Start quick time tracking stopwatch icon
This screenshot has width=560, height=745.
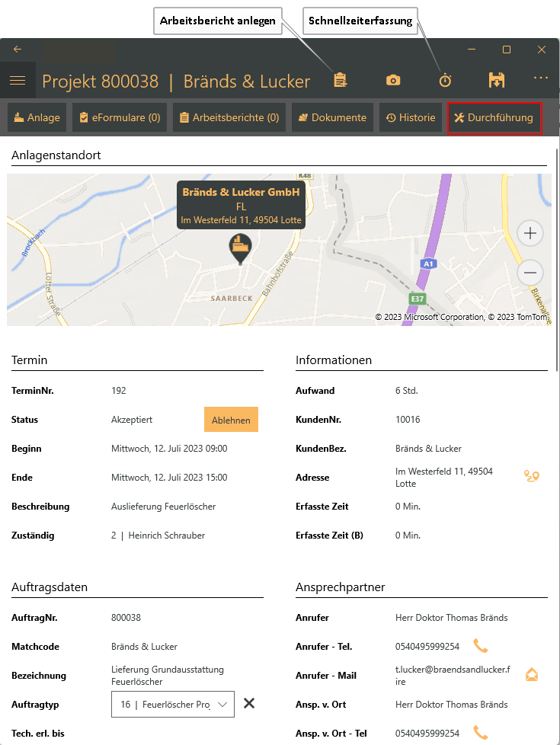tap(445, 80)
